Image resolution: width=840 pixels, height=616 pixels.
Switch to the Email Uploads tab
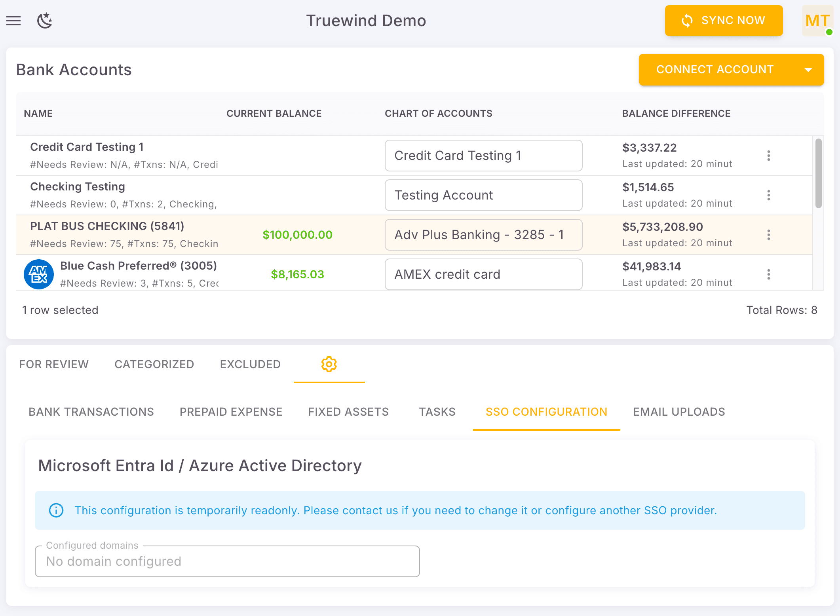679,412
